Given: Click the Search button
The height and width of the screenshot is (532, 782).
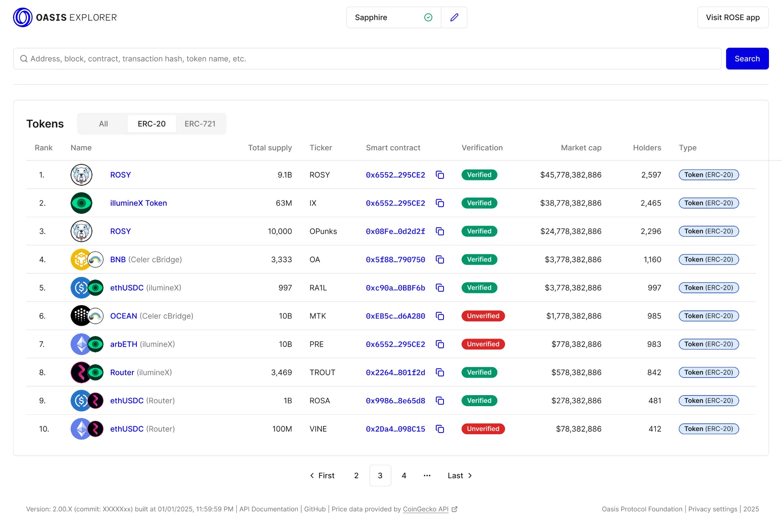Looking at the screenshot, I should coord(747,59).
